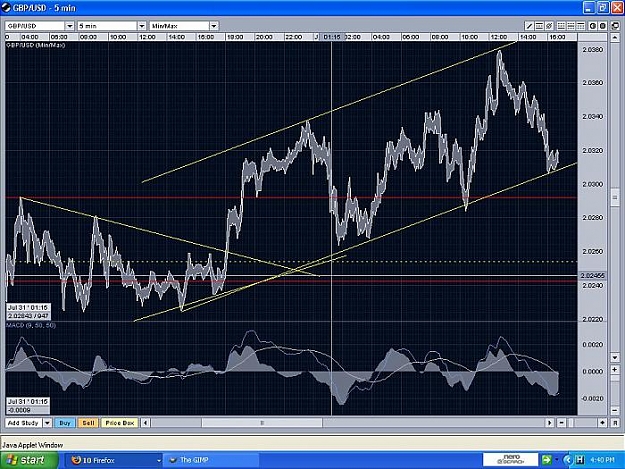
Task: Click the MACD (9, 50, 50) study label
Action: click(x=31, y=326)
